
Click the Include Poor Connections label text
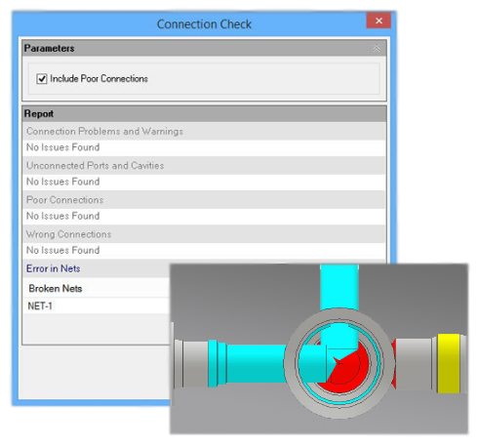(x=99, y=79)
